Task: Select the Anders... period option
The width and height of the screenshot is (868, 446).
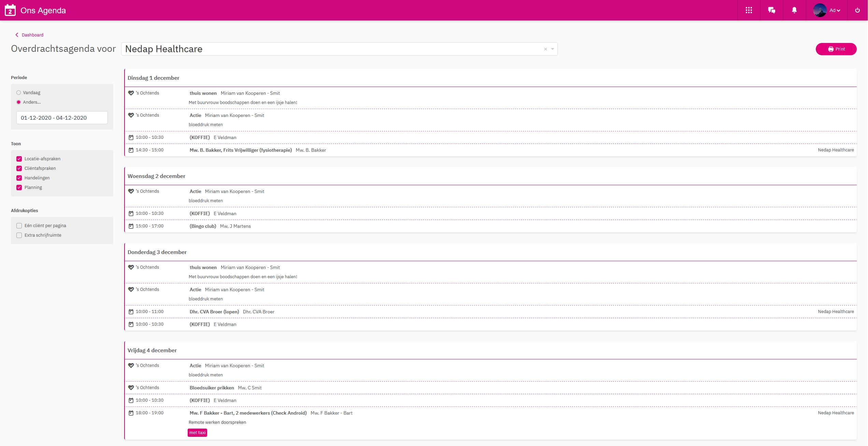Action: (x=19, y=102)
